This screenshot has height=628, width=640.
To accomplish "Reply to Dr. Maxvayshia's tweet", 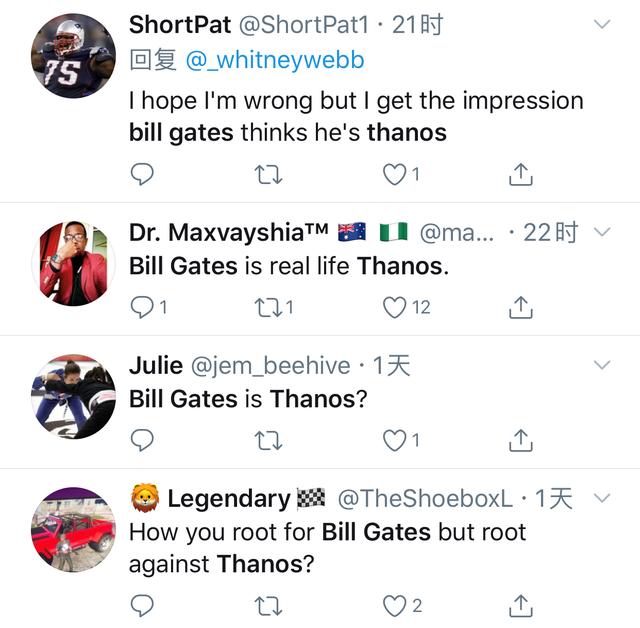I will tap(142, 307).
